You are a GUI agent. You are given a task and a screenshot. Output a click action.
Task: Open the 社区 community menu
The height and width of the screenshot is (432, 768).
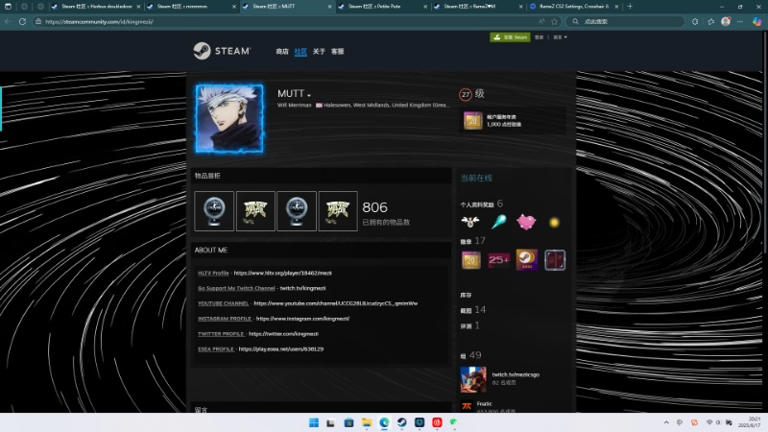click(x=300, y=51)
